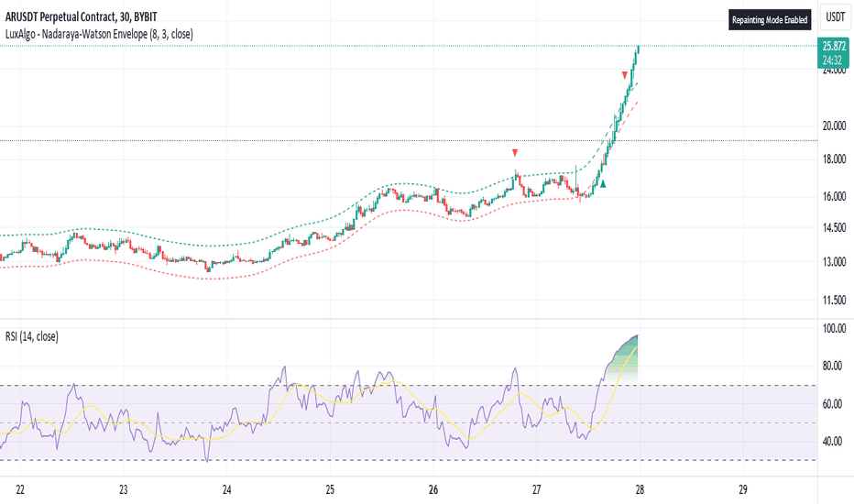Screen dimensions: 854x504
Task: Click date 23 on the time axis
Action: 124,490
